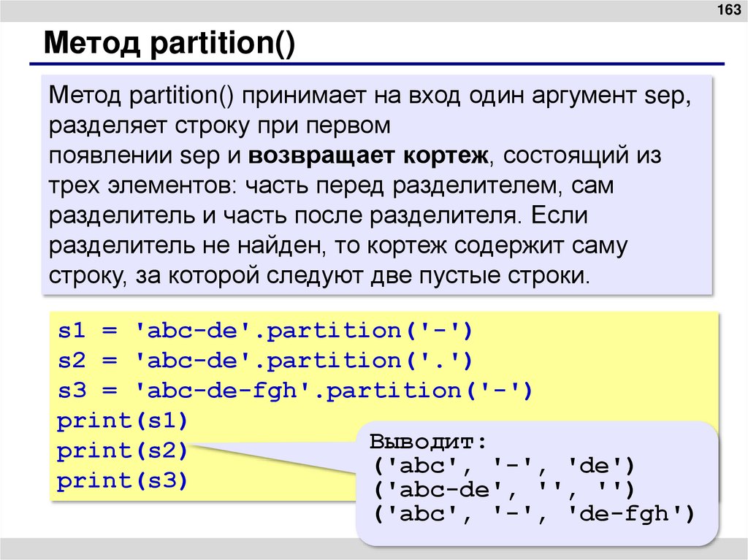Viewport: 748px width, 560px height.
Task: Click the phrase "Если" in the description
Action: tap(560, 216)
